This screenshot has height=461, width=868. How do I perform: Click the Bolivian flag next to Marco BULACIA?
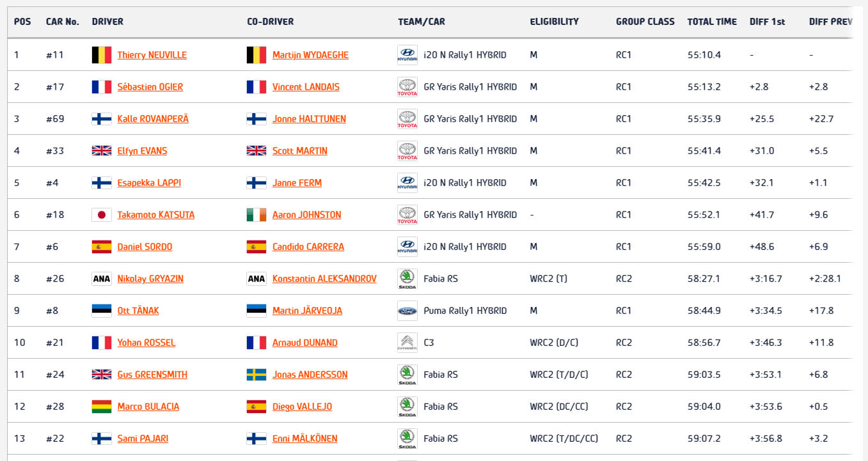click(x=102, y=407)
